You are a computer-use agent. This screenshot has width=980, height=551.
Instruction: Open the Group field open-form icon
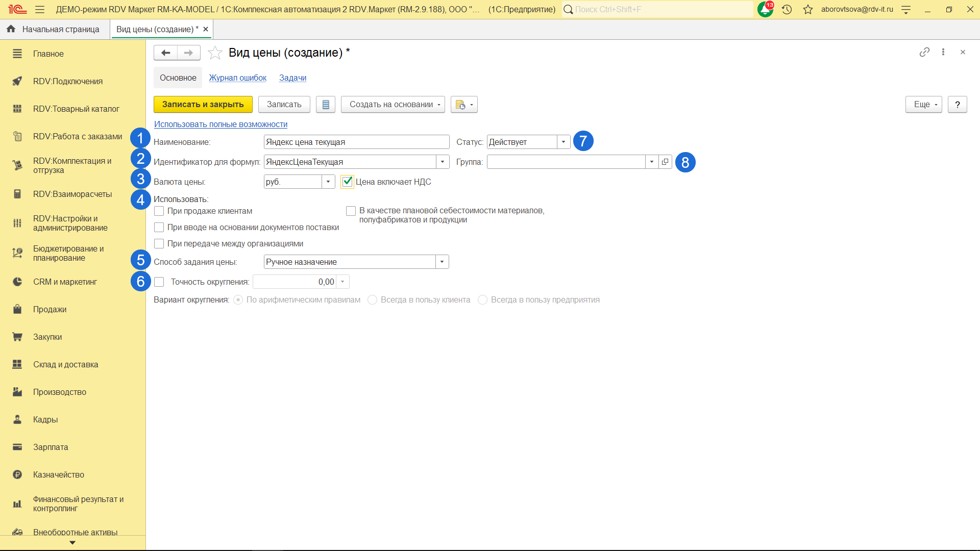point(665,162)
